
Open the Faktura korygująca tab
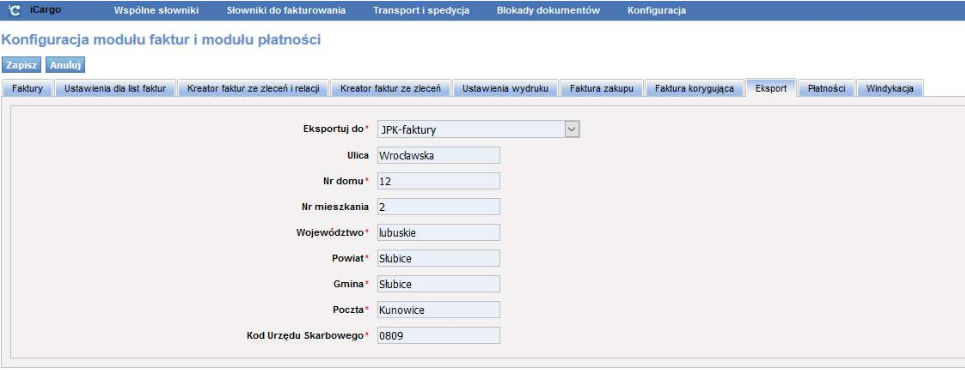[x=694, y=89]
